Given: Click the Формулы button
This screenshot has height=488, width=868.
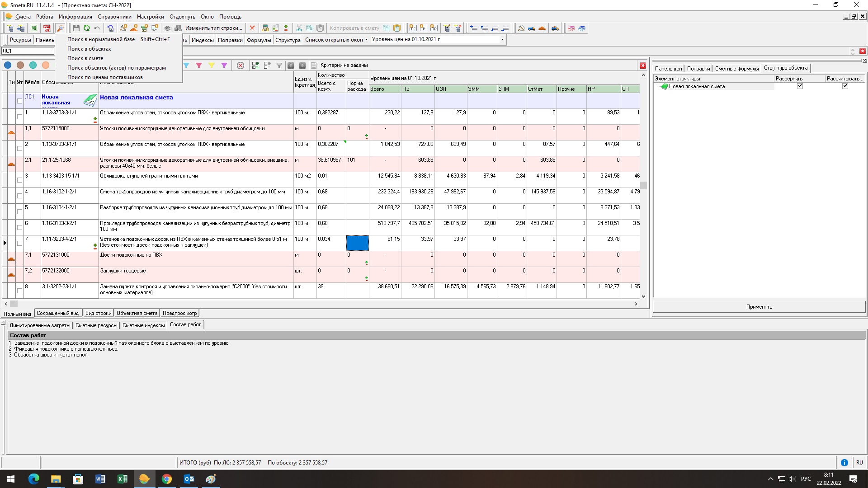Looking at the screenshot, I should pos(259,40).
